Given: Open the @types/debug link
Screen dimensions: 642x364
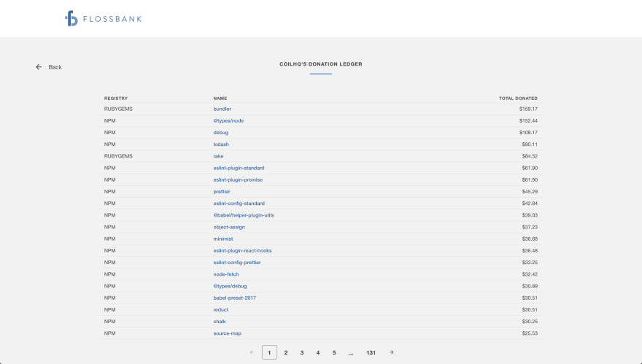Looking at the screenshot, I should (230, 286).
